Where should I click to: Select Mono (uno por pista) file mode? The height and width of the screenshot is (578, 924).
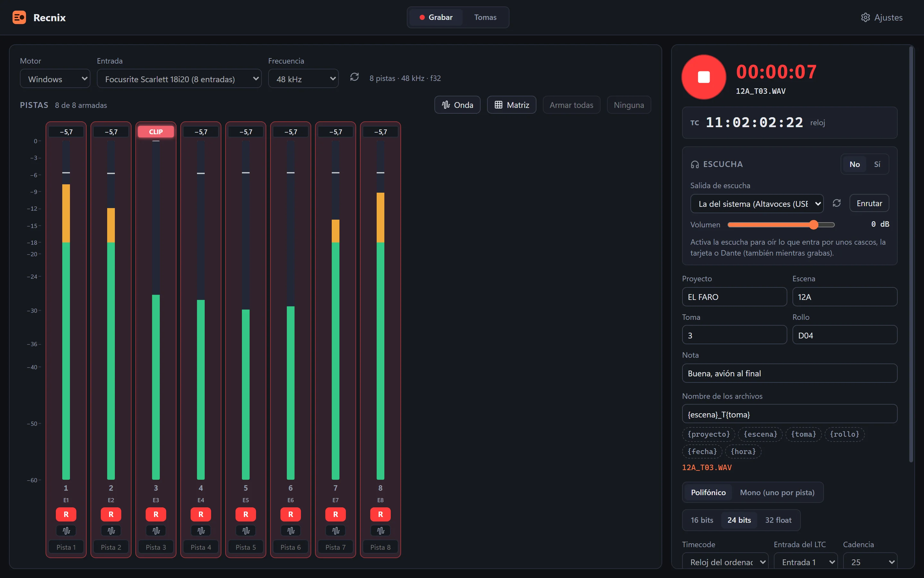777,492
